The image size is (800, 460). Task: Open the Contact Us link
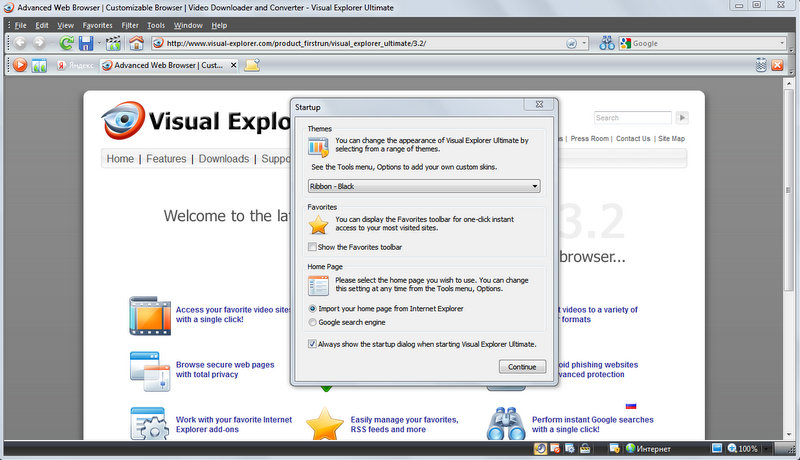pos(633,138)
